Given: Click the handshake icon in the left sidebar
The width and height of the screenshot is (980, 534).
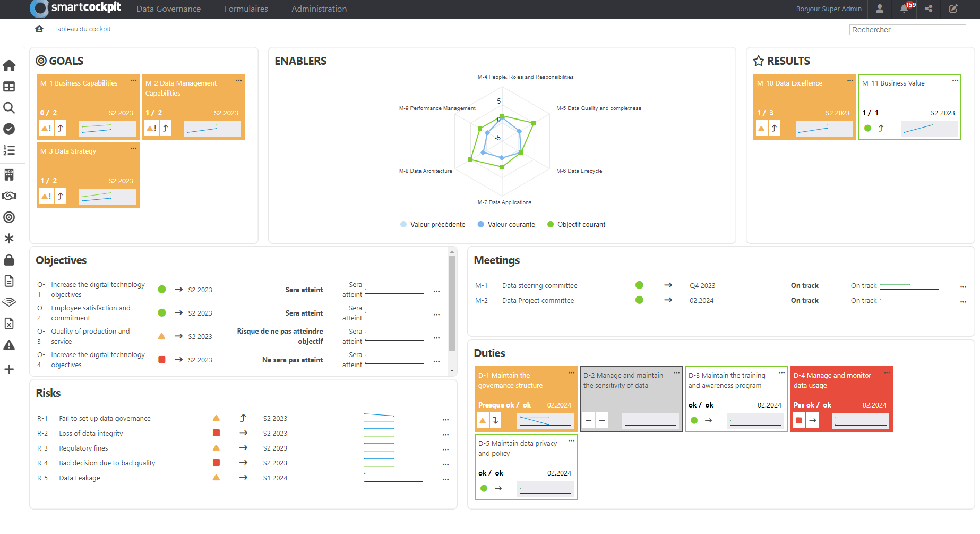Looking at the screenshot, I should pos(9,196).
